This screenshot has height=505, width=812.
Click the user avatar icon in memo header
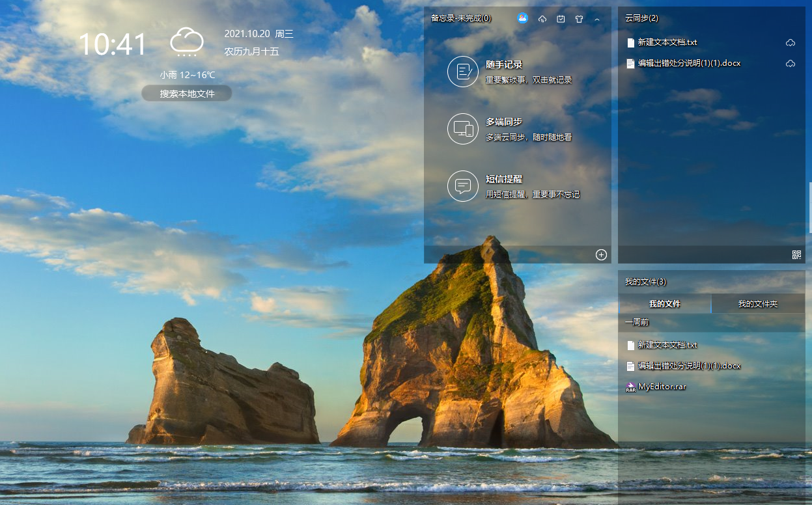click(x=523, y=18)
